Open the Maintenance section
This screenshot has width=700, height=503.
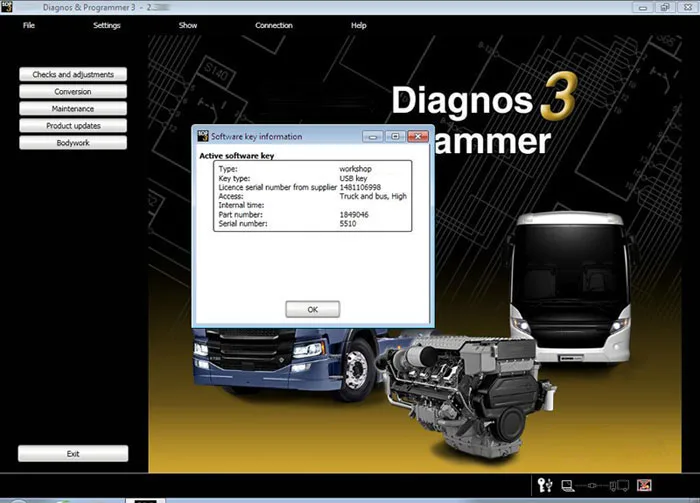[73, 108]
